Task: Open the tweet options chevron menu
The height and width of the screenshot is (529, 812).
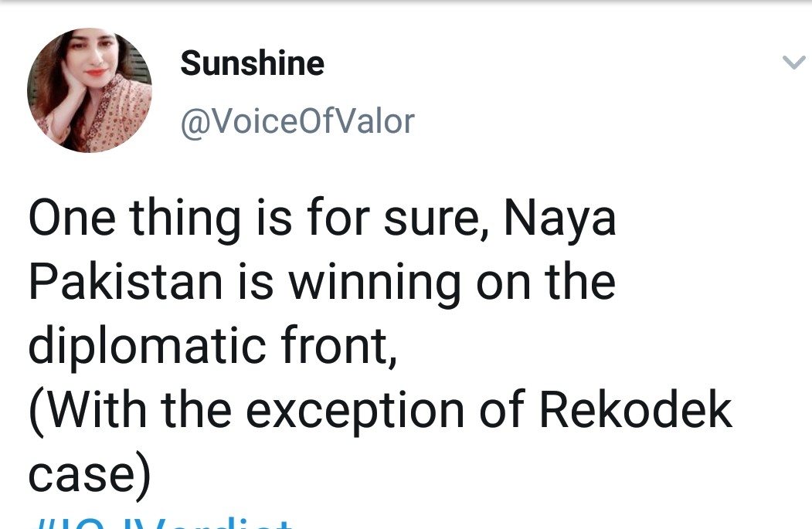Action: [793, 63]
